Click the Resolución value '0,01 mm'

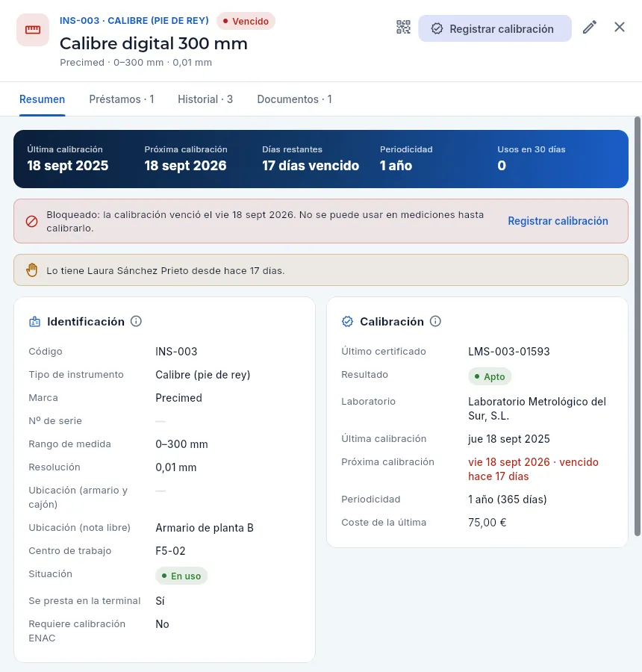(x=175, y=467)
